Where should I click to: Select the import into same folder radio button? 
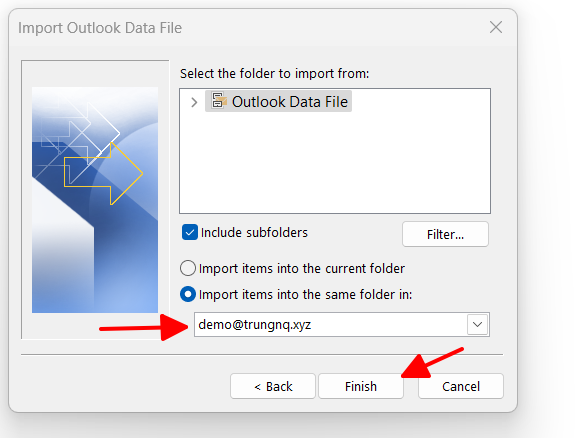(x=188, y=294)
